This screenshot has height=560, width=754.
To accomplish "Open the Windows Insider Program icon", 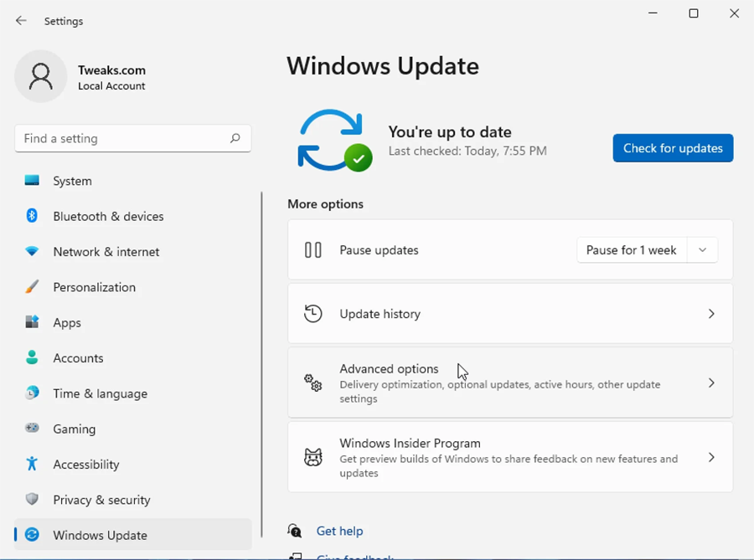I will pyautogui.click(x=312, y=458).
